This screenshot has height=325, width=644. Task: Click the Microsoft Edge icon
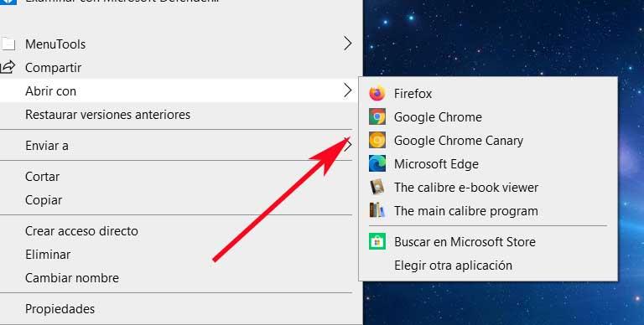click(x=377, y=163)
